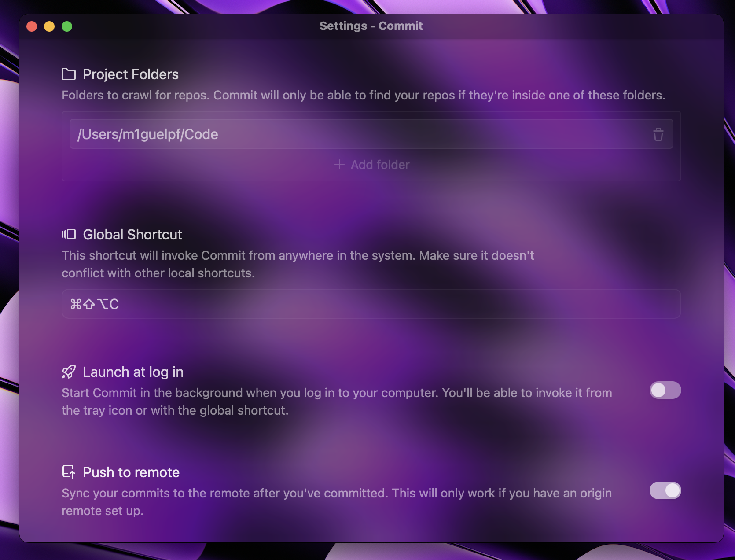Click the Push to remote heading
The height and width of the screenshot is (560, 735).
point(131,472)
